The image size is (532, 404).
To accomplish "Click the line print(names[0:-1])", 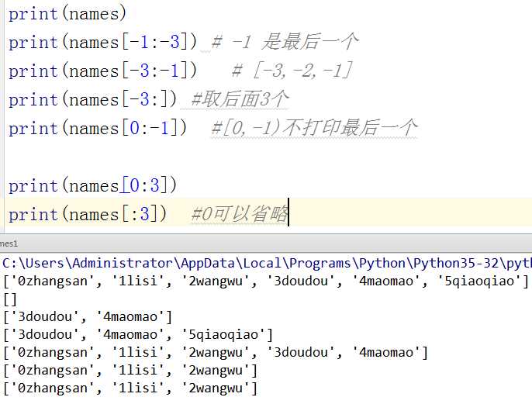I will tap(98, 129).
